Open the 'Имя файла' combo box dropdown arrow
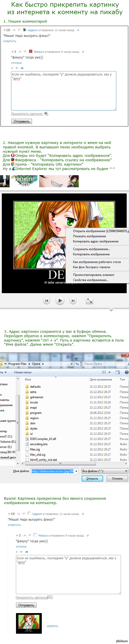This screenshot has width=129, height=644. click(76, 471)
